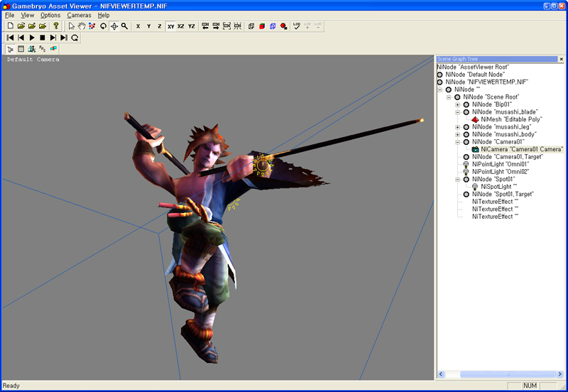This screenshot has width=568, height=392.
Task: Jump to animation start
Action: click(10, 38)
